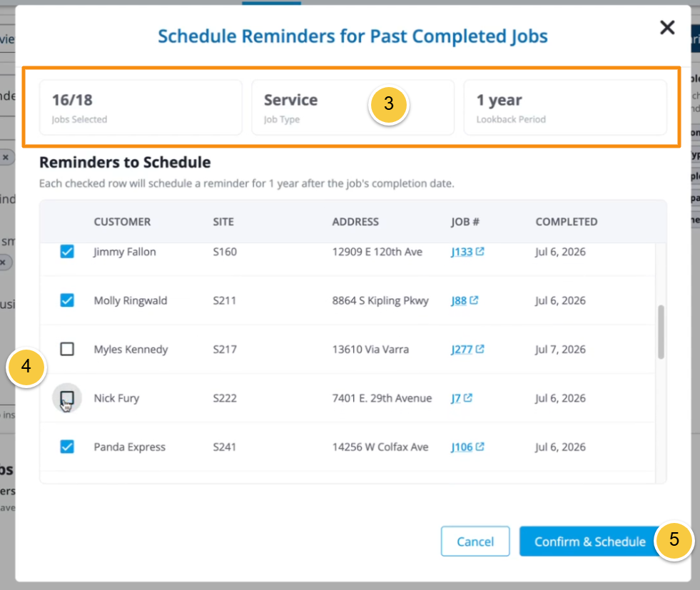Click the Cancel button
Viewport: 700px width, 590px height.
[x=475, y=541]
